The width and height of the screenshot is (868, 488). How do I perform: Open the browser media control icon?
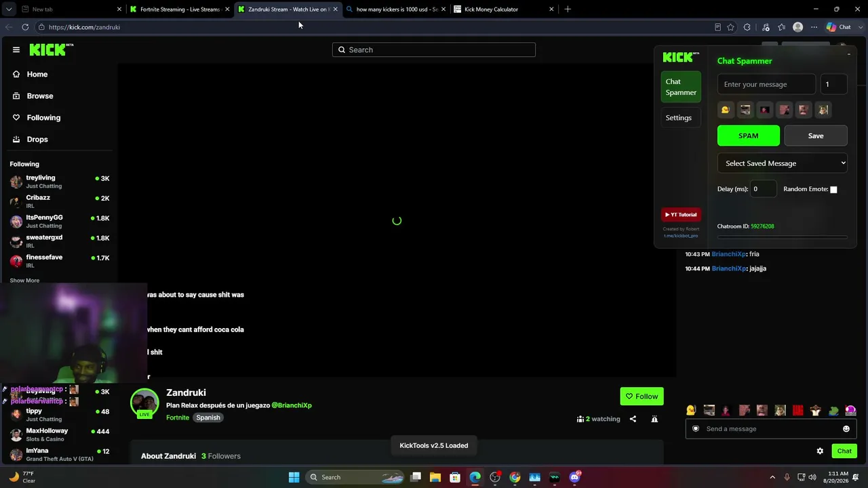[x=766, y=27]
